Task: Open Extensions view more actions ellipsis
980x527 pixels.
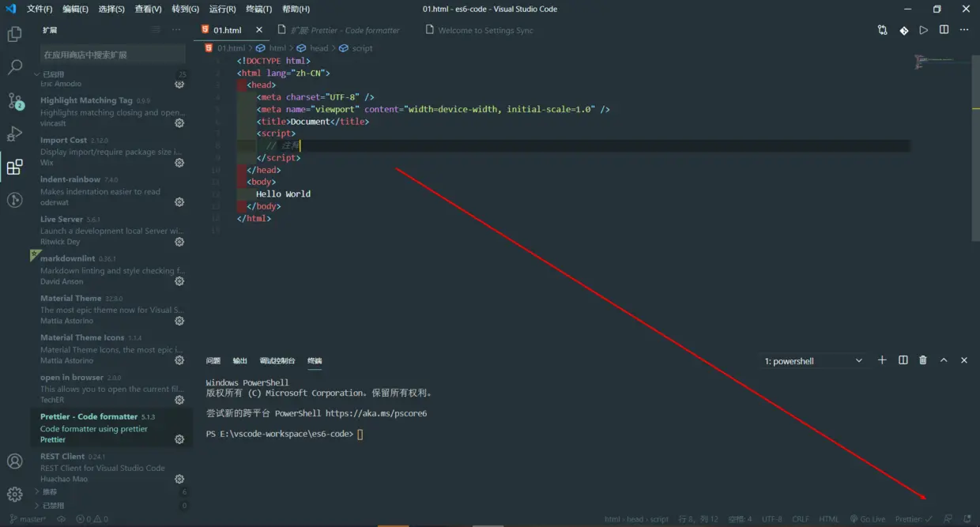Action: 176,30
